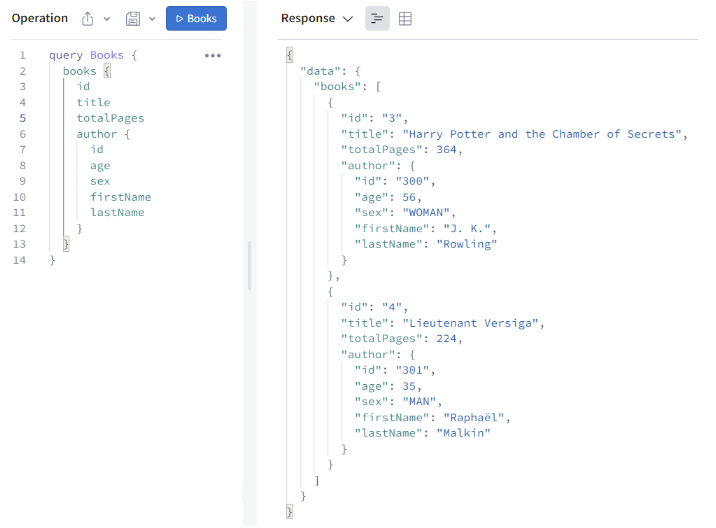Click the "J. K." firstName value
The image size is (716, 528).
click(467, 228)
